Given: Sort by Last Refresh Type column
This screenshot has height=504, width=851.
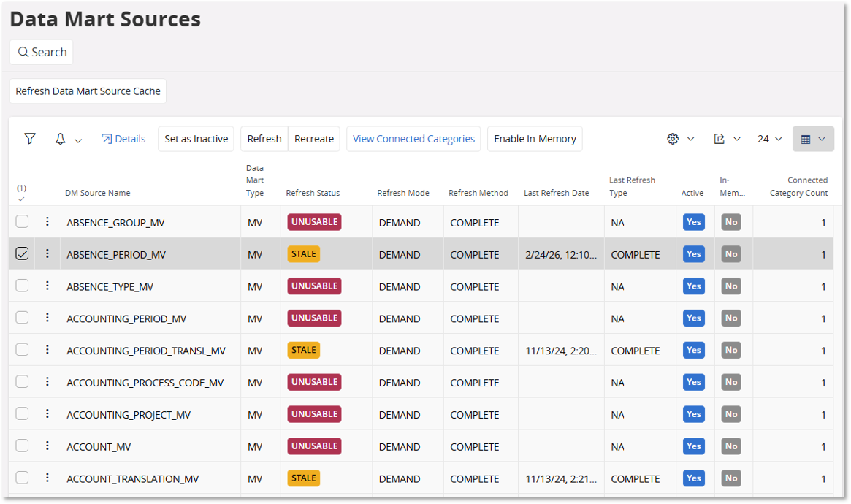Looking at the screenshot, I should pyautogui.click(x=632, y=187).
